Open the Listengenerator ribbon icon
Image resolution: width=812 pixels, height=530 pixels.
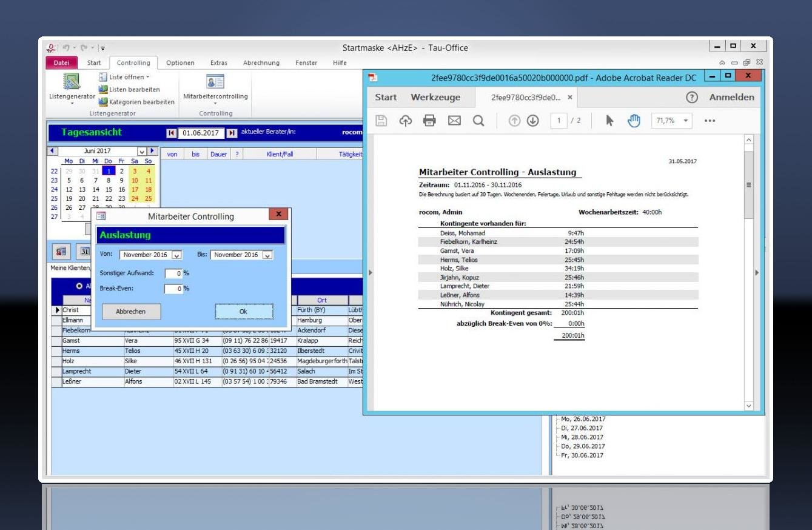72,82
